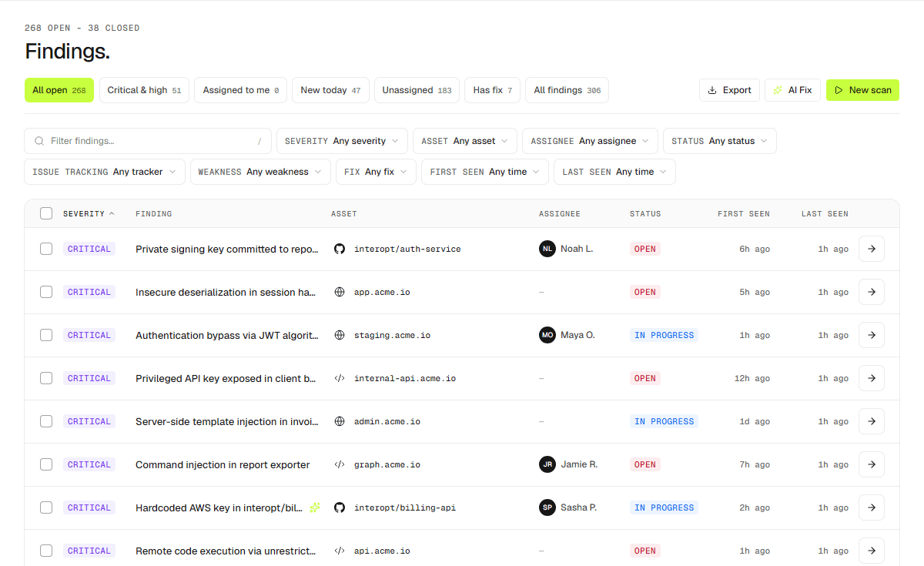Open the Asset filter dropdown
924x566 pixels.
pos(464,141)
